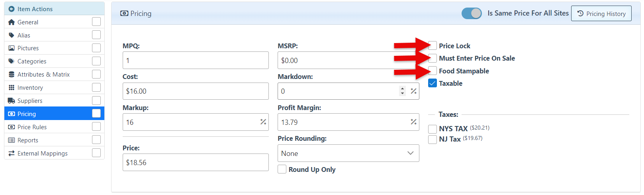Check the Round Up Only box
644x195 pixels.
coord(282,169)
